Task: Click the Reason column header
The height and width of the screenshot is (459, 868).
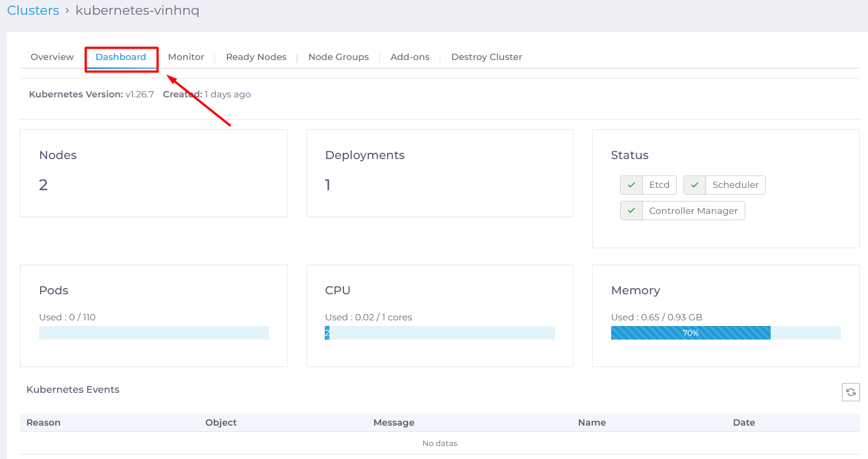Action: tap(44, 422)
